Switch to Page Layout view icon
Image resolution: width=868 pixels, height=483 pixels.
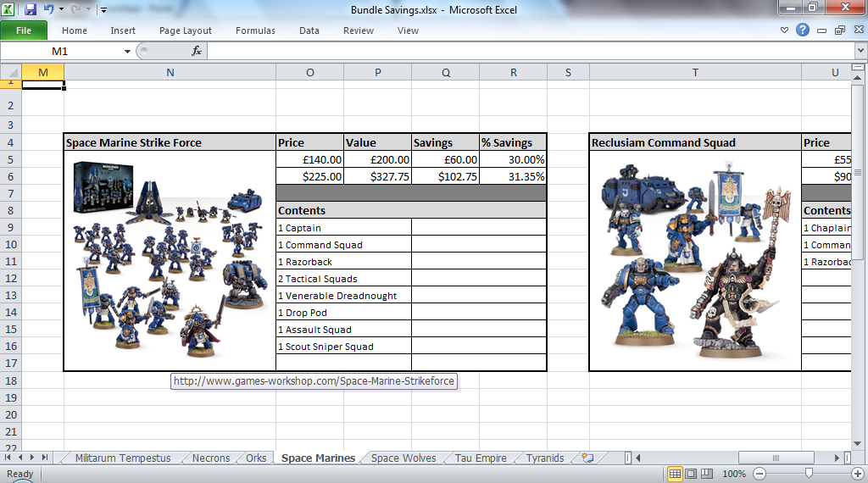(x=691, y=474)
